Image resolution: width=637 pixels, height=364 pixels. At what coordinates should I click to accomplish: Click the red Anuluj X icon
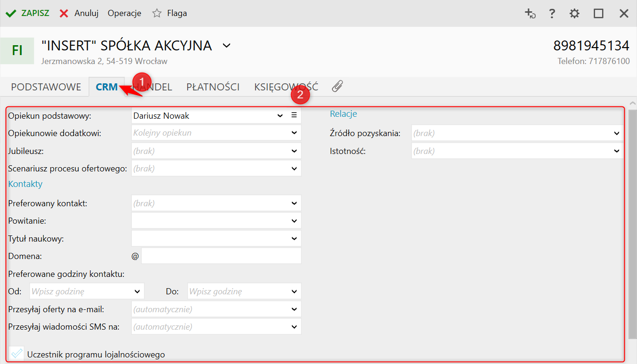[x=64, y=13]
